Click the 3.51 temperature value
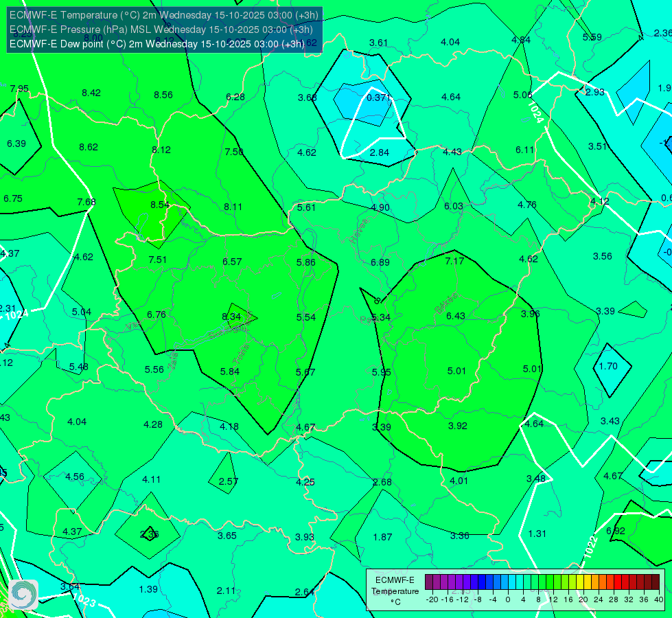This screenshot has width=672, height=618. [597, 146]
